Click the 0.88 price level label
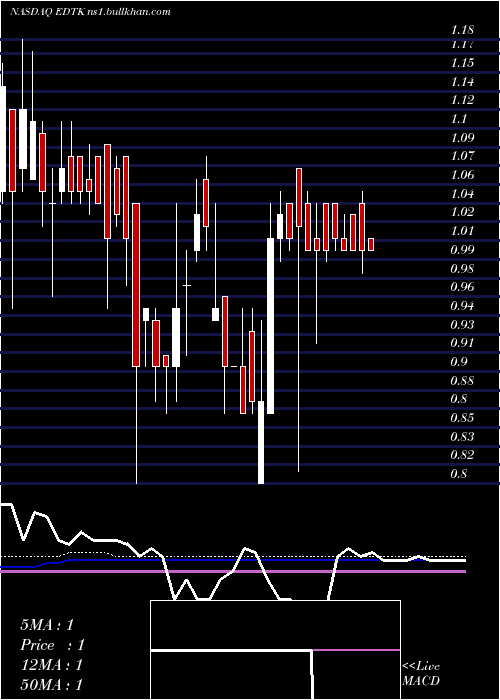500x700 pixels. coord(462,380)
